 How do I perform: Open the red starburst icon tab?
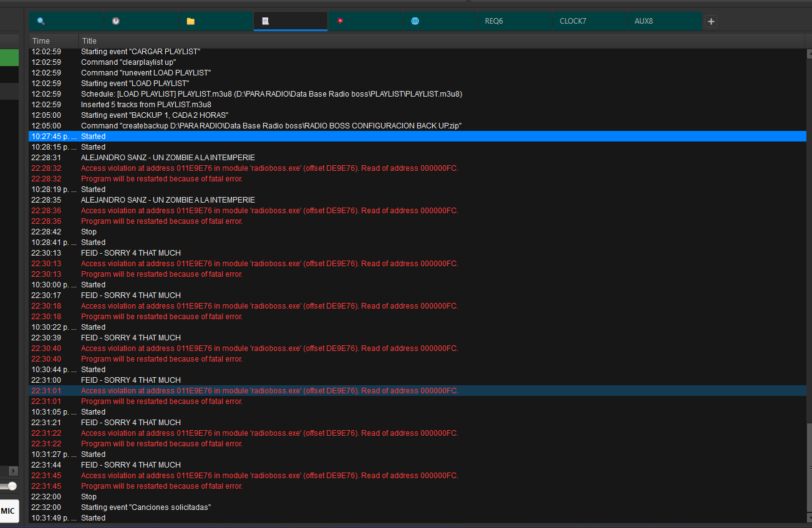pos(365,21)
